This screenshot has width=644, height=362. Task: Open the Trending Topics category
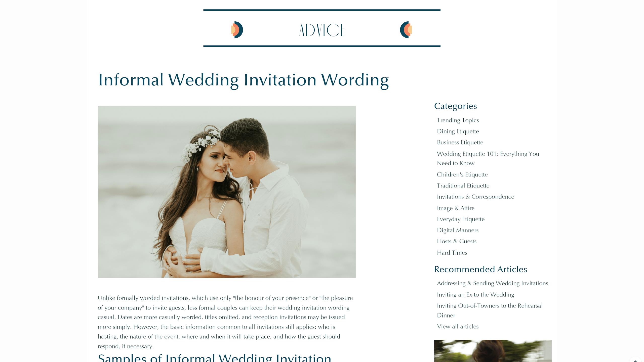pos(458,120)
